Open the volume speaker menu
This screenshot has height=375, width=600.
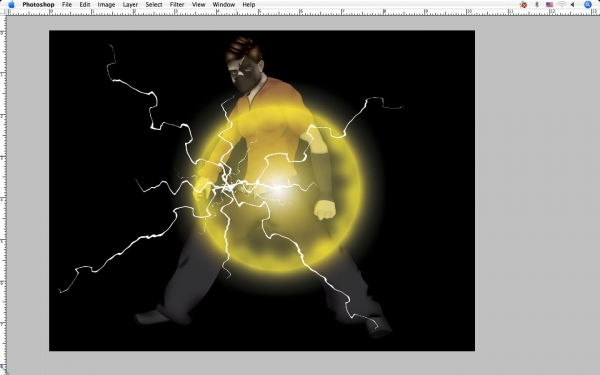572,5
